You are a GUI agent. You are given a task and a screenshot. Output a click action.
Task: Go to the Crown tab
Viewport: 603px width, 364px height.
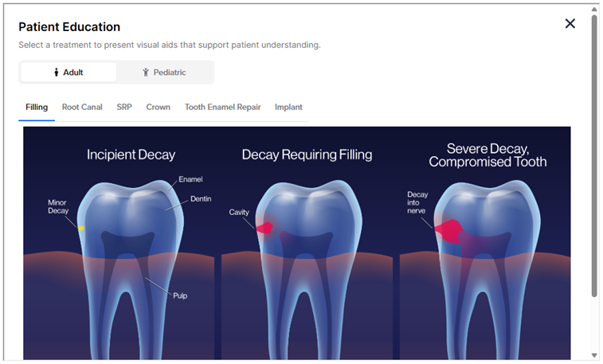click(158, 107)
